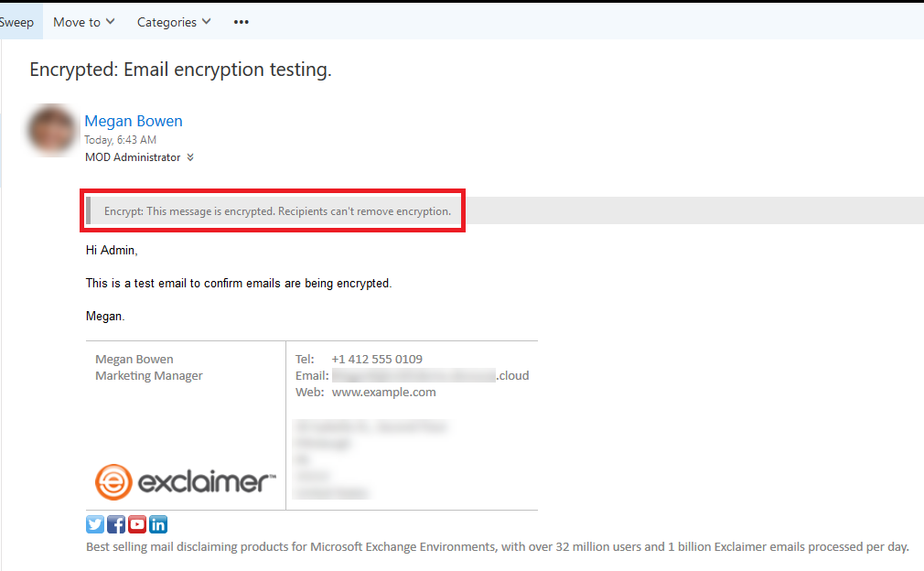
Task: Click the Sweep toolbar button
Action: click(x=16, y=22)
